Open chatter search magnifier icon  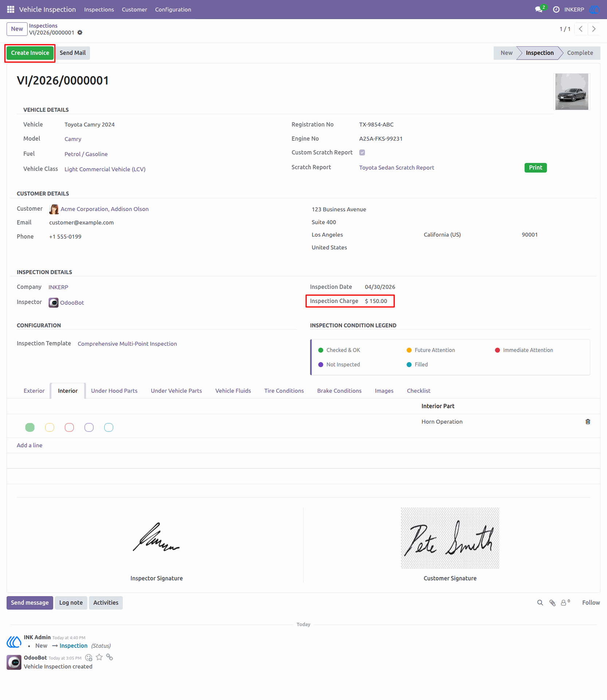pyautogui.click(x=540, y=603)
